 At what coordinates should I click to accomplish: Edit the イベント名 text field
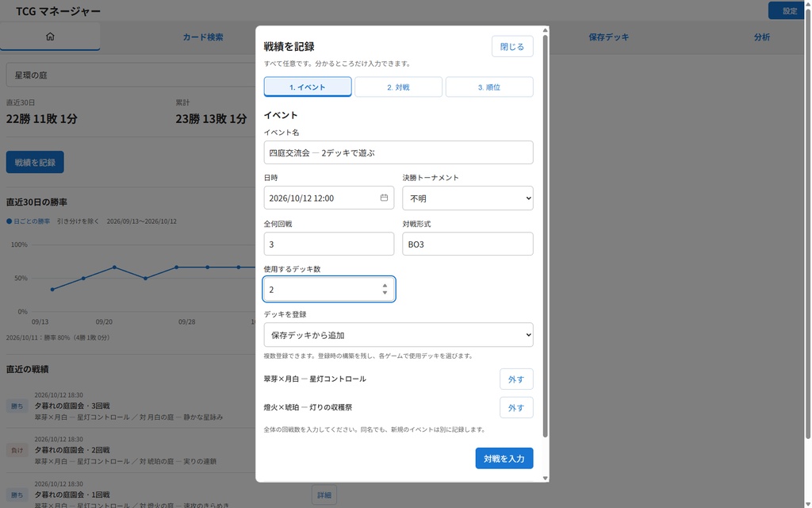pos(398,152)
